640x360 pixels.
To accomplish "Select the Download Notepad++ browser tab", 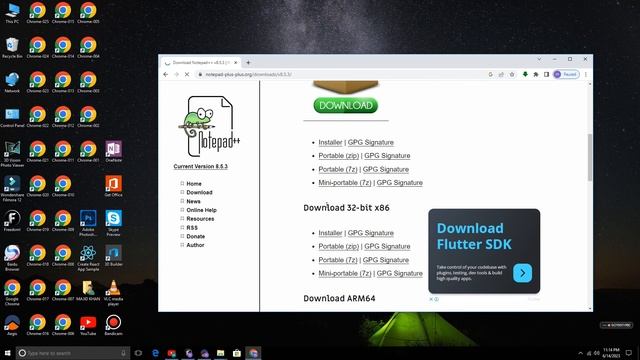I will (x=200, y=62).
